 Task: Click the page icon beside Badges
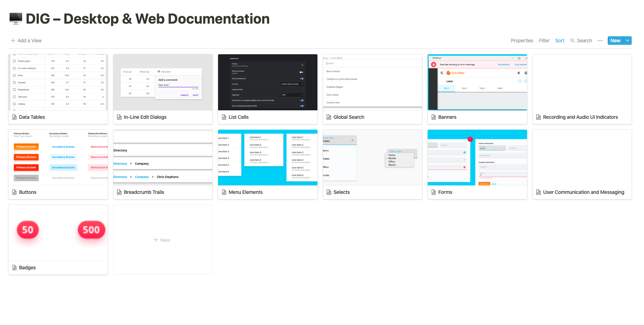tap(14, 268)
